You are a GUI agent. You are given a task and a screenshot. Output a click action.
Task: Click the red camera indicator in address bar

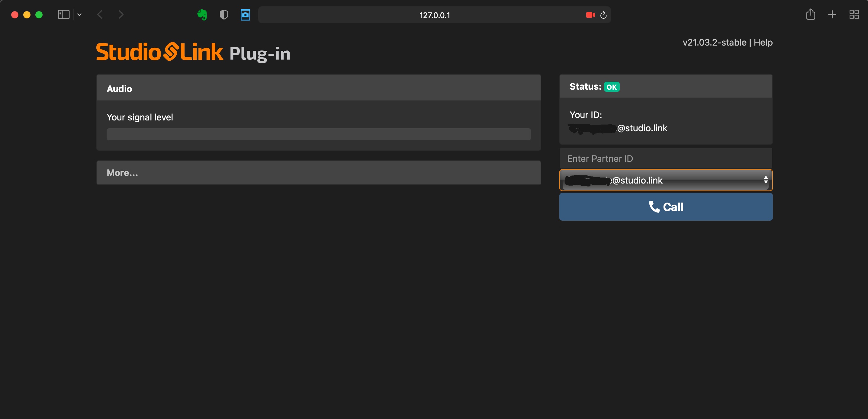(590, 15)
